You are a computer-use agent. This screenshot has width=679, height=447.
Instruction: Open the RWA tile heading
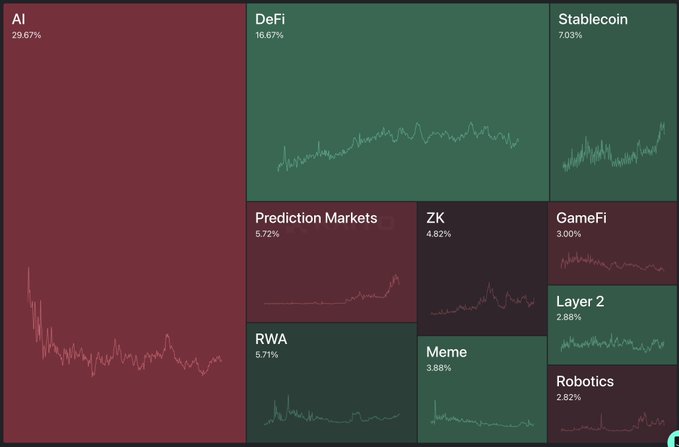(x=271, y=338)
